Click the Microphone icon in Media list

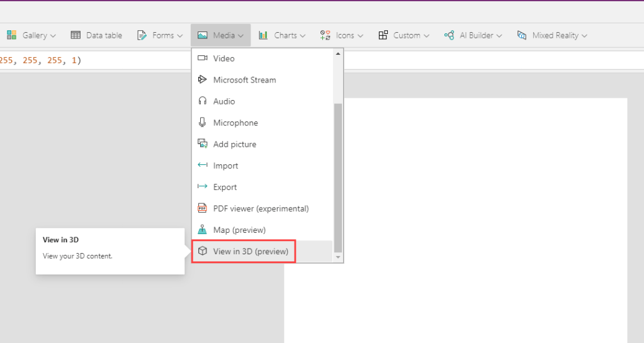click(202, 123)
